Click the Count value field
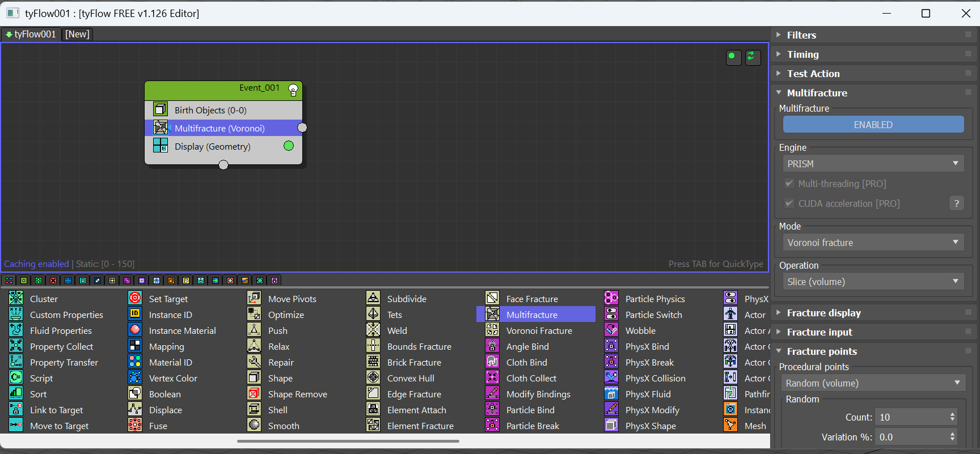 912,417
